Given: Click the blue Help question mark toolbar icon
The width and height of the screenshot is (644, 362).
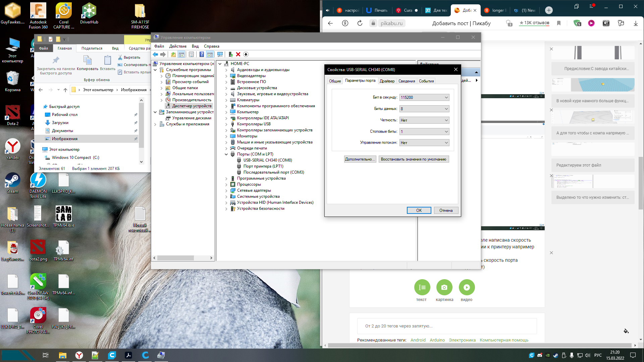Looking at the screenshot, I should [202, 54].
